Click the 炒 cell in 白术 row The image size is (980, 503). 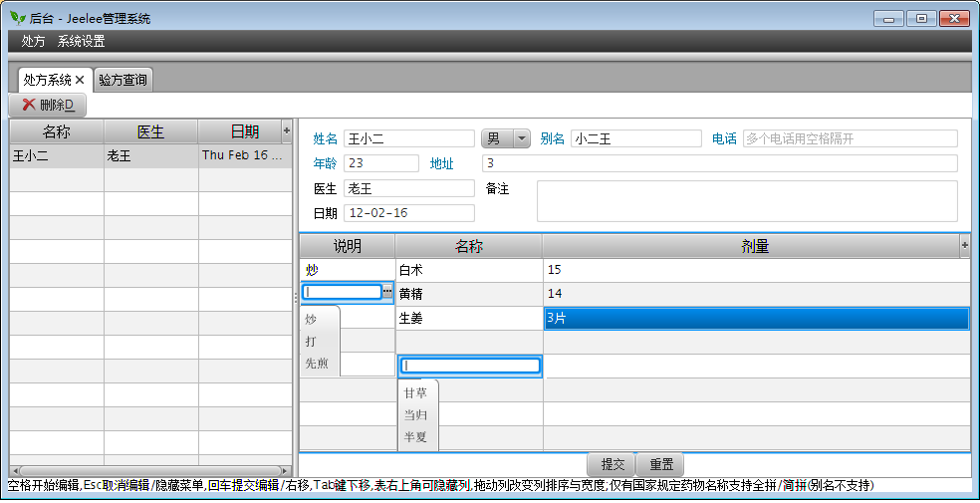pos(348,270)
